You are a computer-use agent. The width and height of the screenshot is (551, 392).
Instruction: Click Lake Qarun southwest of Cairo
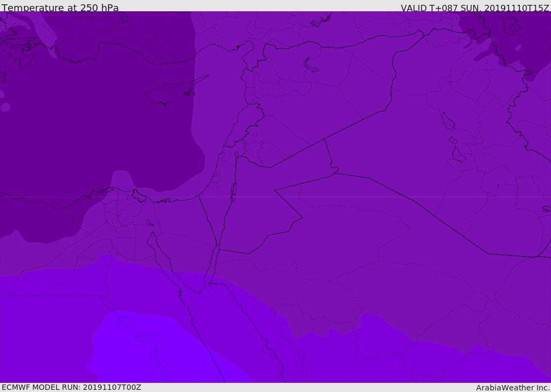149,223
